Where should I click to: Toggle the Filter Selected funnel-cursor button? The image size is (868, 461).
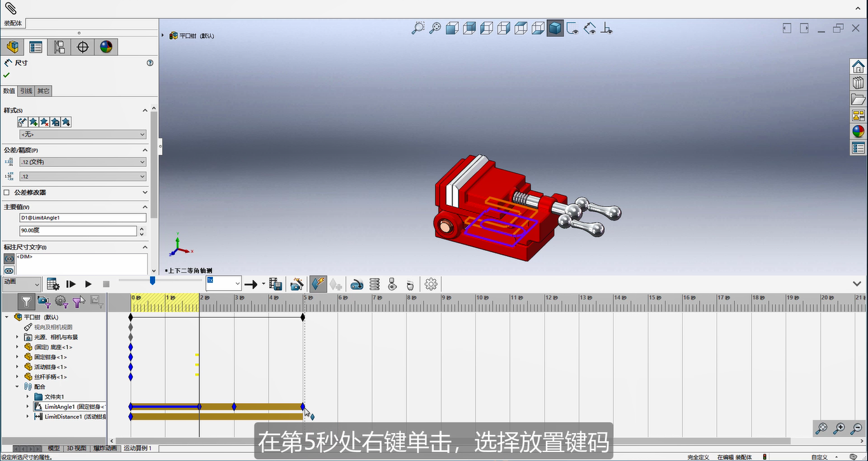(79, 302)
